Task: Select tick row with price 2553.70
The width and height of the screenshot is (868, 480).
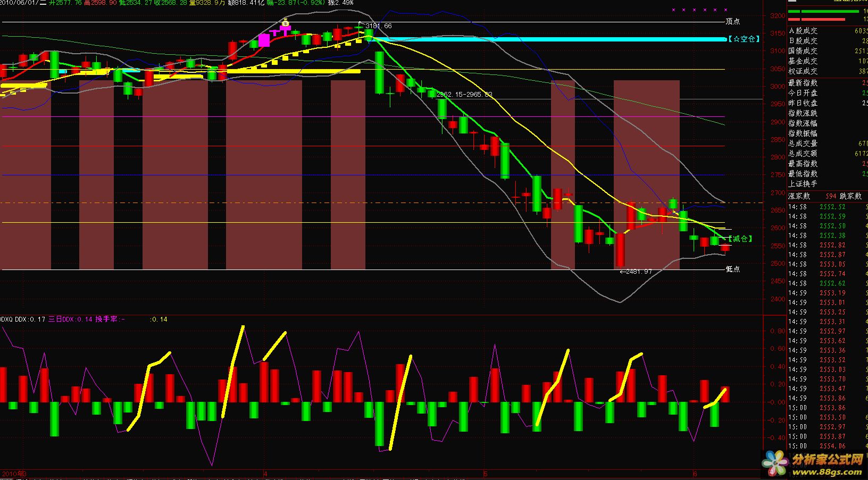Action: coord(828,379)
